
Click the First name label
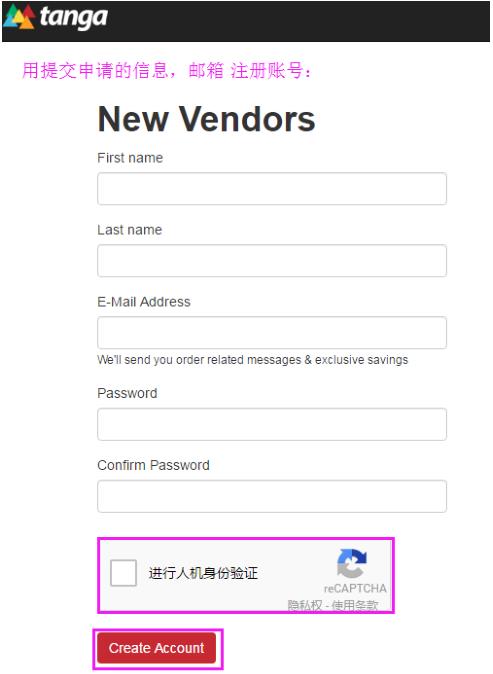[130, 158]
